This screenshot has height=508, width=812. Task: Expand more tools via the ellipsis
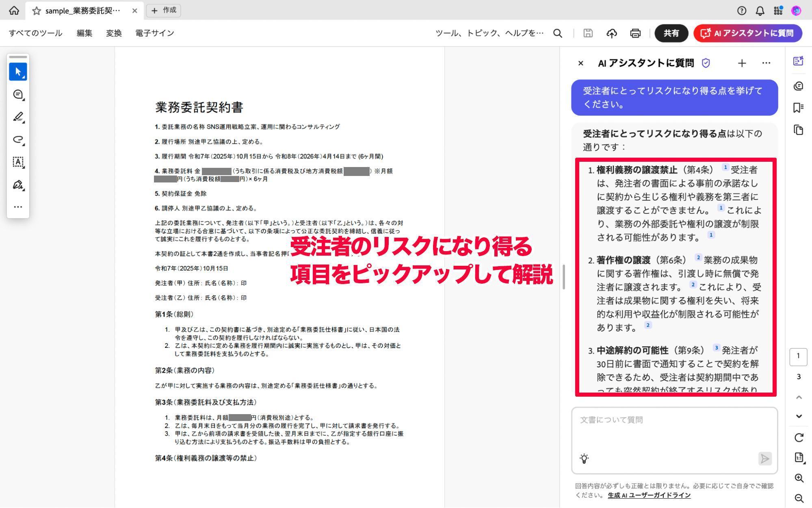[18, 207]
